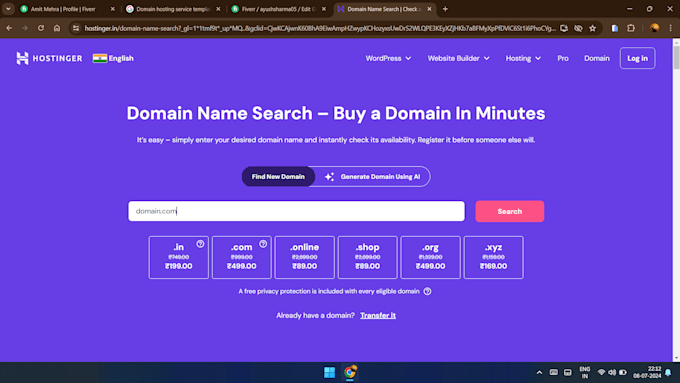Open the browser home page

click(x=57, y=28)
